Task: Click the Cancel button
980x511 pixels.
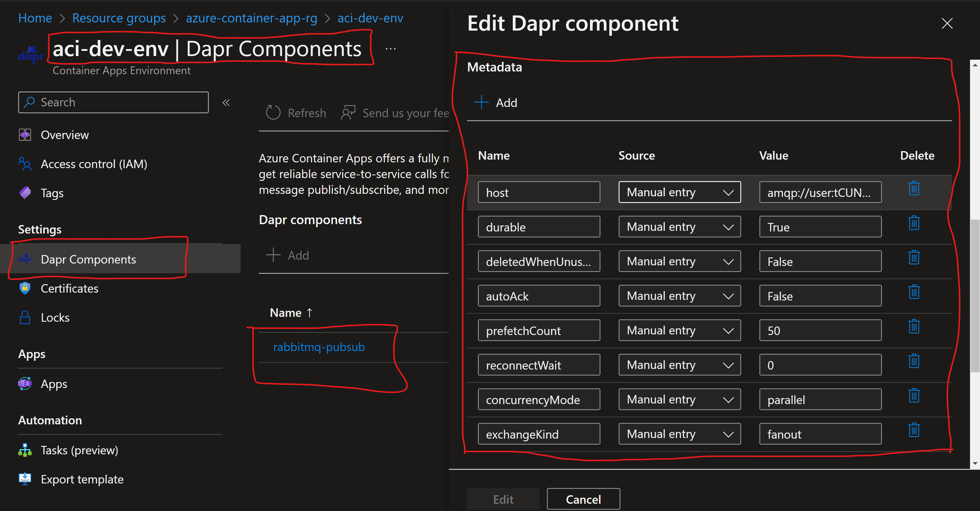Action: pyautogui.click(x=584, y=499)
